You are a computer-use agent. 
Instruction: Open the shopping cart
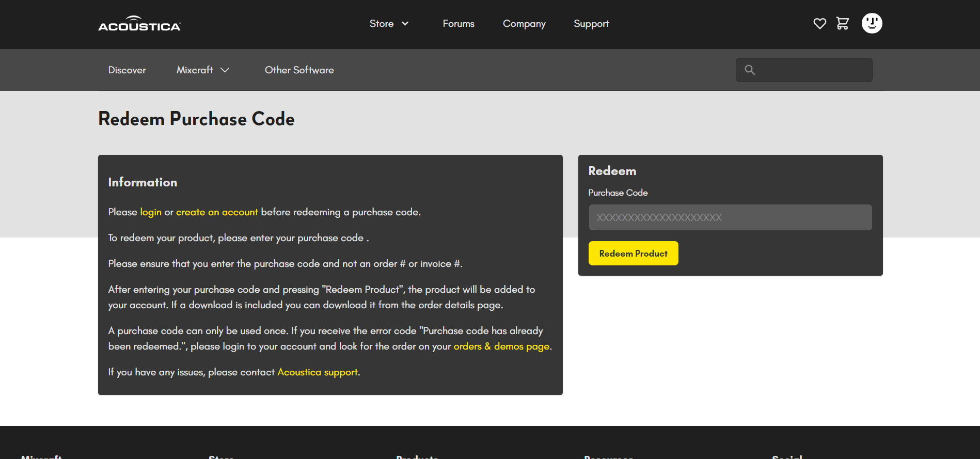coord(843,23)
